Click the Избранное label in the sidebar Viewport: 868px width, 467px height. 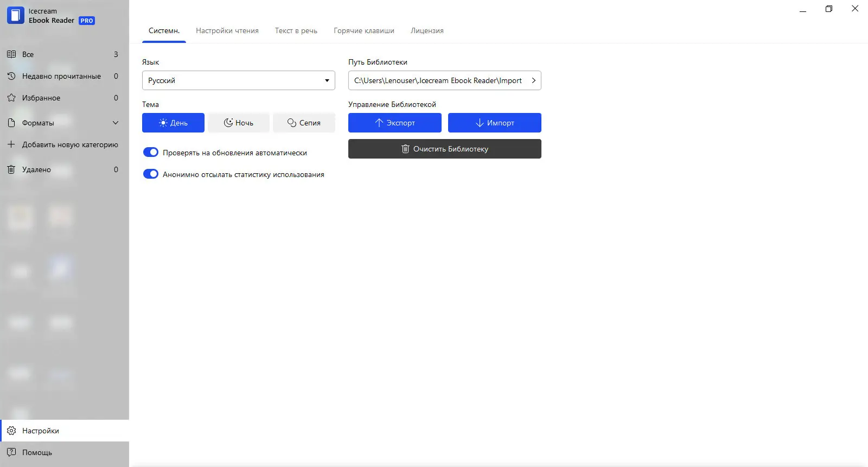[41, 98]
